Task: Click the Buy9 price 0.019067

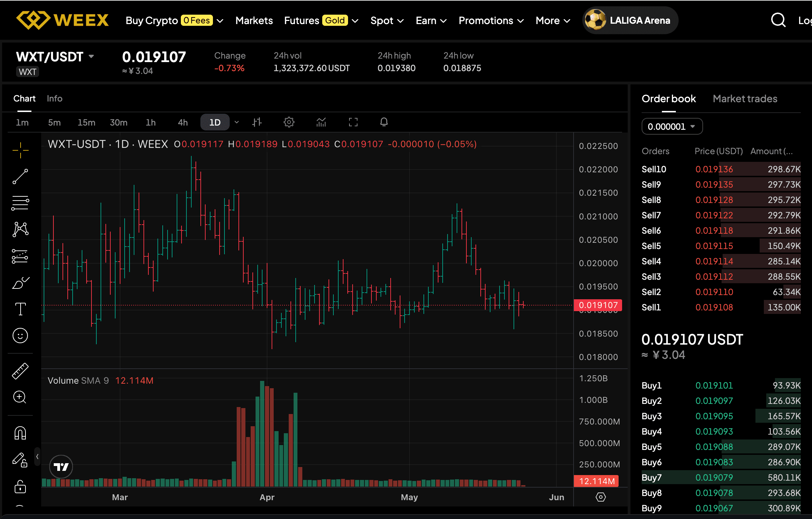Action: pos(714,508)
